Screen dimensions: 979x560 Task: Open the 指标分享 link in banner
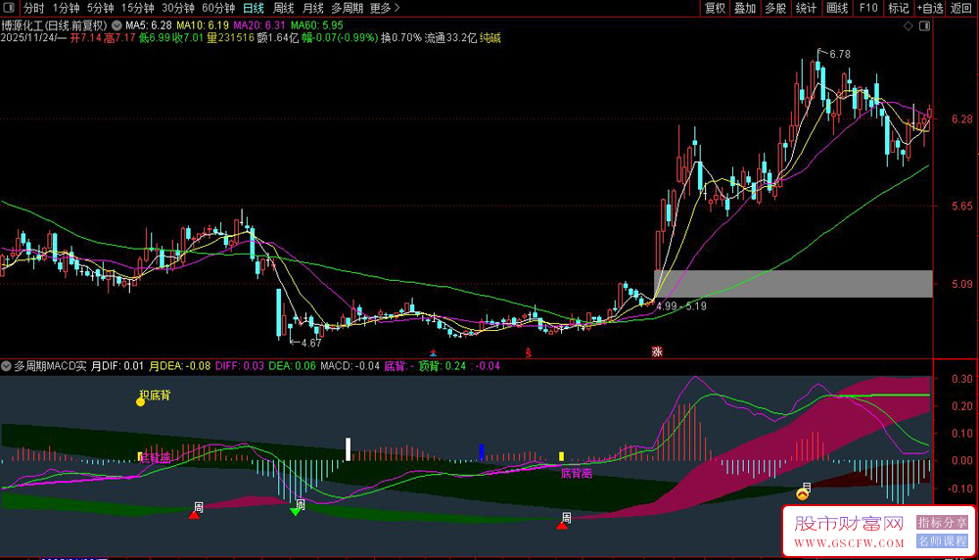click(942, 523)
